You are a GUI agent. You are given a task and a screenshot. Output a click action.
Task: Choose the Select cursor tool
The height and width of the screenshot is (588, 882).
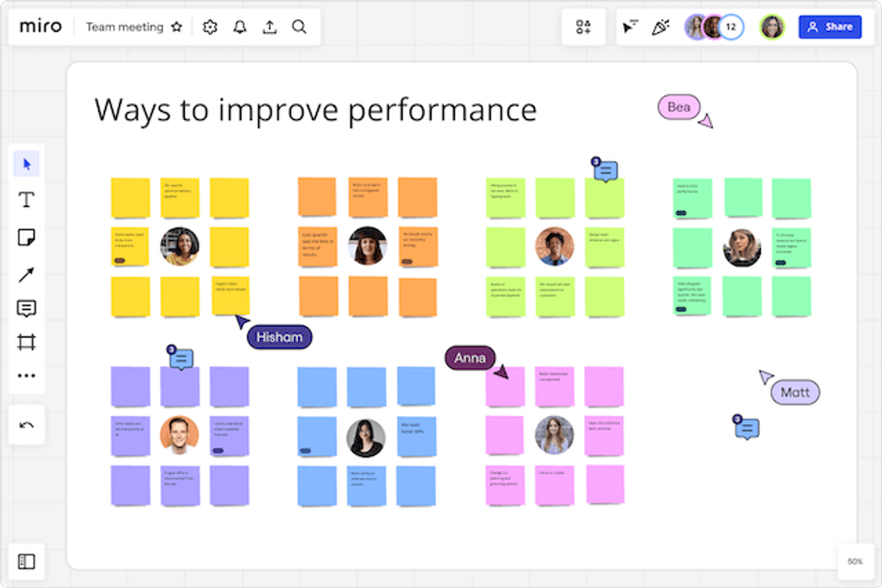pyautogui.click(x=26, y=164)
